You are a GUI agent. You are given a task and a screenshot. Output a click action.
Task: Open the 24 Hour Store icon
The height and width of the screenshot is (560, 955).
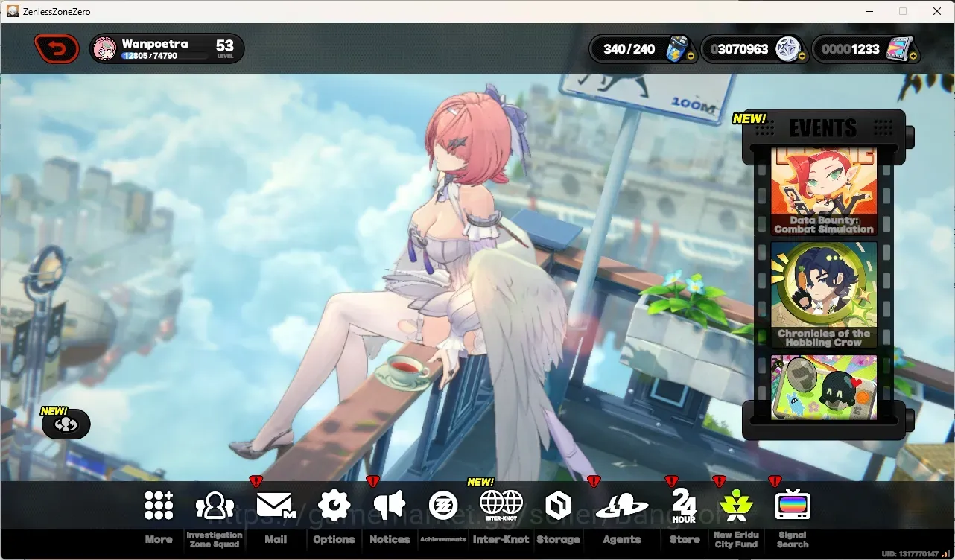coord(684,506)
